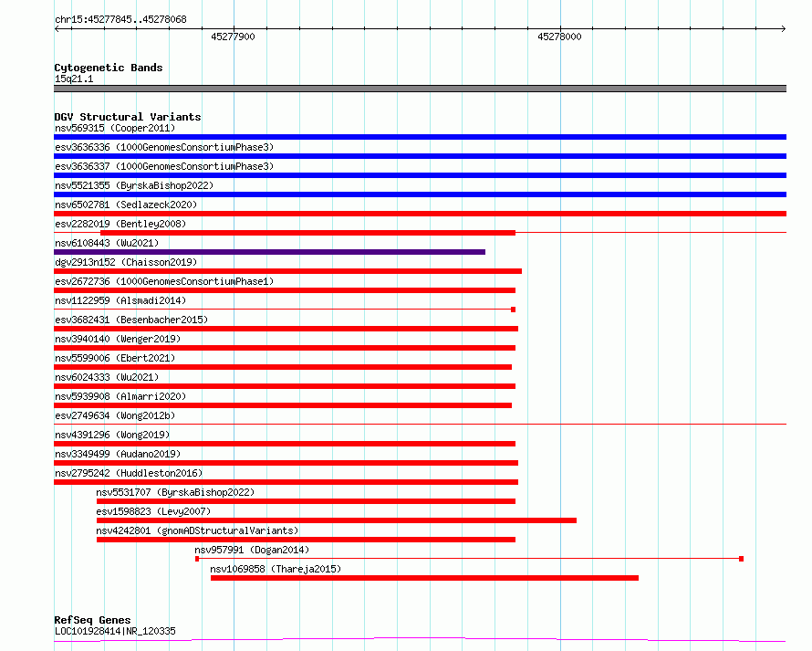Image resolution: width=812 pixels, height=651 pixels.
Task: Click the left red end marker of nsv957991
Action: (x=197, y=559)
